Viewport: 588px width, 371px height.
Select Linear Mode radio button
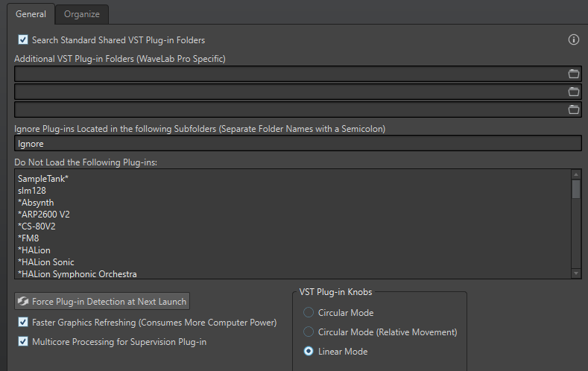click(309, 352)
